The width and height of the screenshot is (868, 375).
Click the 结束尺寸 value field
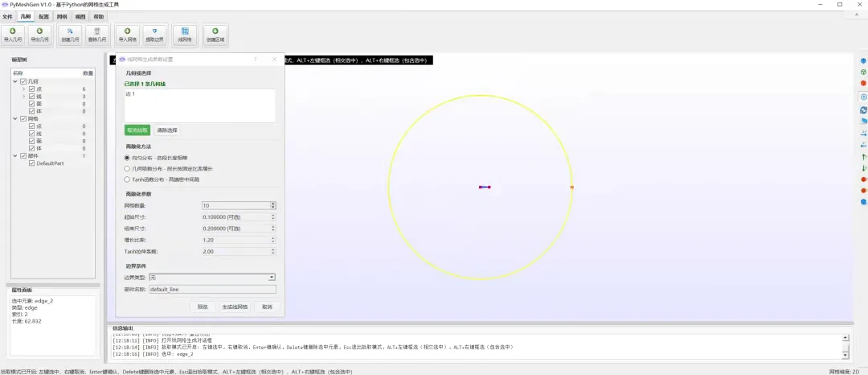[x=239, y=229]
